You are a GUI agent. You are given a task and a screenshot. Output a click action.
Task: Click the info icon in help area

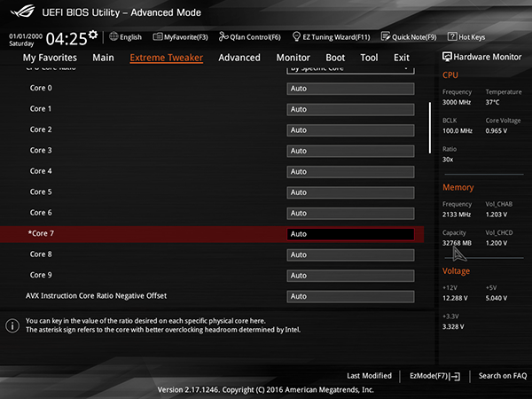tap(12, 325)
